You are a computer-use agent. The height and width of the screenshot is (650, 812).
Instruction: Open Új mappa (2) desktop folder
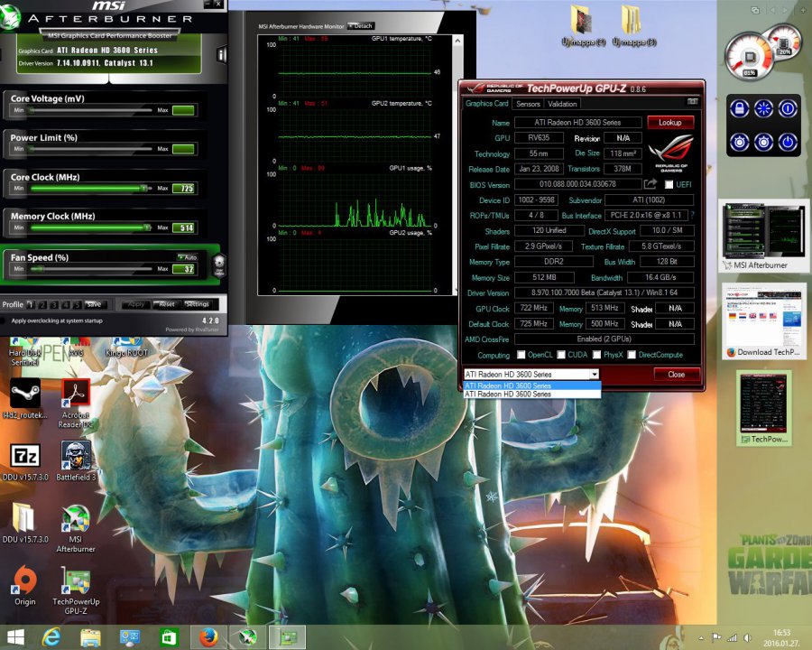pyautogui.click(x=583, y=26)
